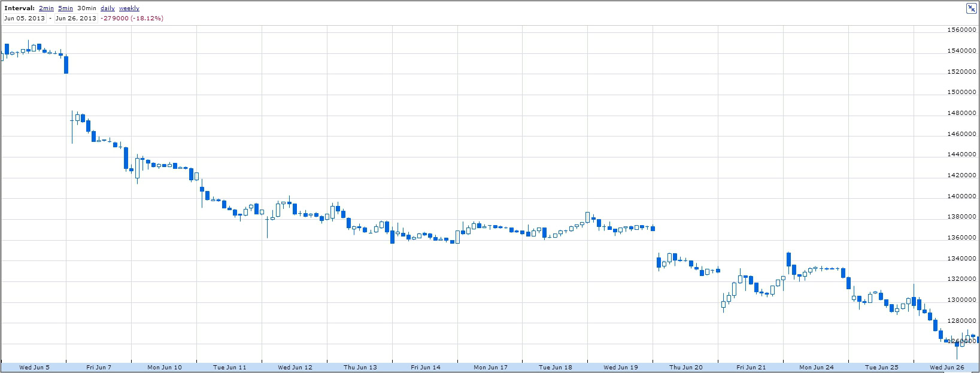Click the 'Tue Jun 11' axis label
This screenshot has width=980, height=373.
[229, 367]
